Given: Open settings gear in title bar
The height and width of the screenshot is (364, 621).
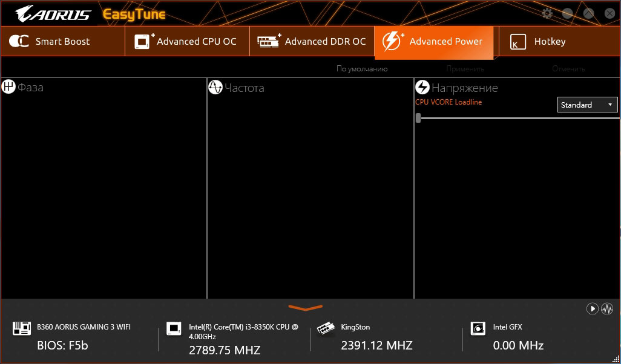Looking at the screenshot, I should 547,13.
